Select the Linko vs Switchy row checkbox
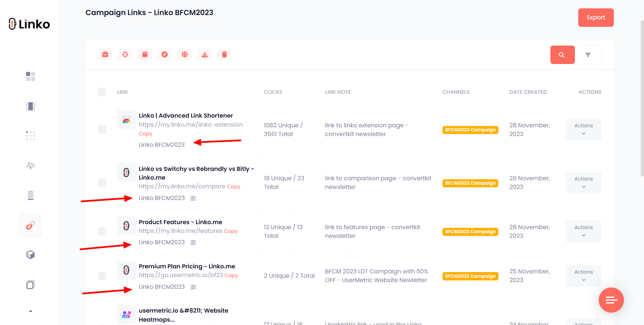This screenshot has height=325, width=644. click(x=102, y=183)
